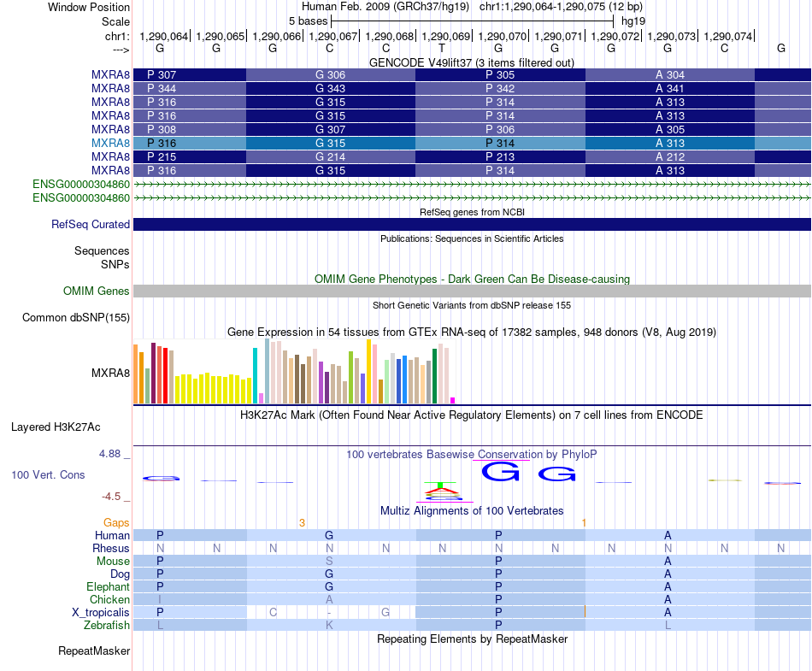Select the highlighted light-blue MXRA8 transcript label
This screenshot has height=671, width=812.
pyautogui.click(x=110, y=143)
